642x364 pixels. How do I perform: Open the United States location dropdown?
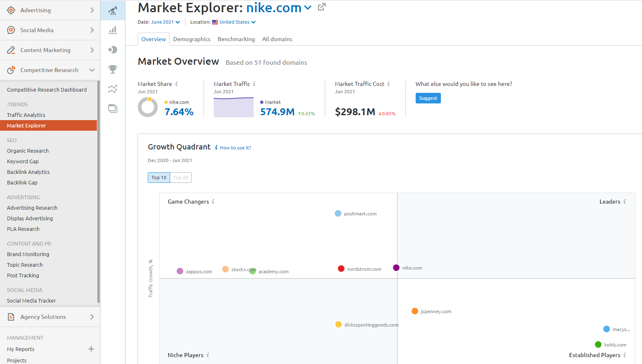(238, 22)
